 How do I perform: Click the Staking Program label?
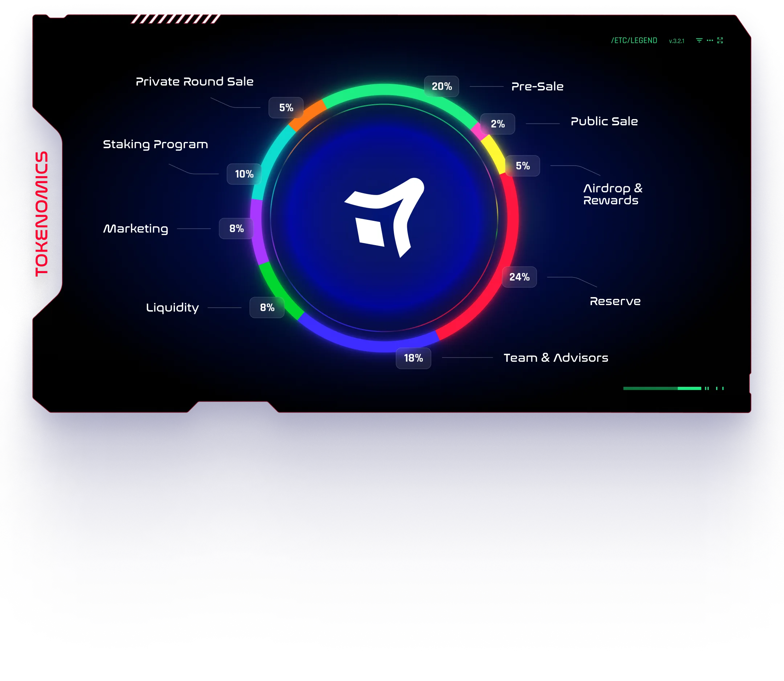155,145
